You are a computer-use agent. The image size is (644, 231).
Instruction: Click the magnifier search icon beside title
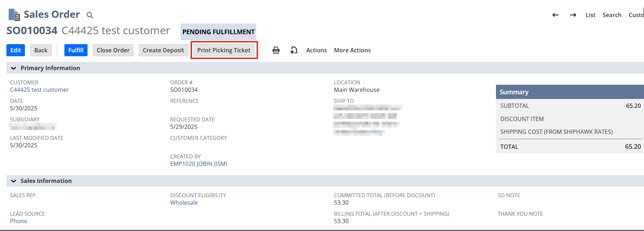(90, 15)
